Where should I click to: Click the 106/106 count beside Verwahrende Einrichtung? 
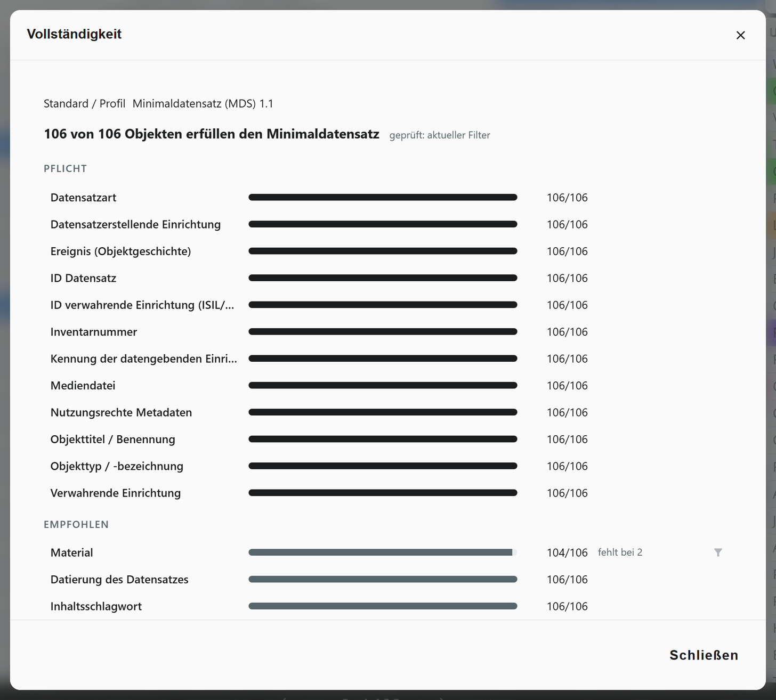tap(567, 493)
